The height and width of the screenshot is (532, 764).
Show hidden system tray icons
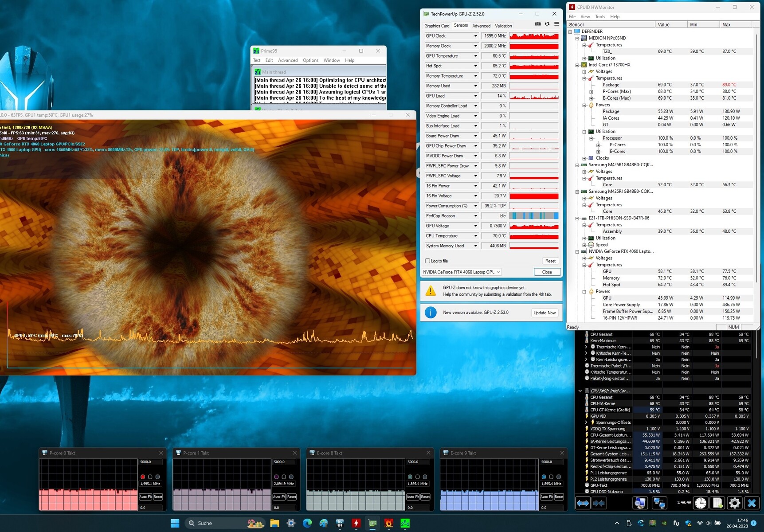(617, 523)
